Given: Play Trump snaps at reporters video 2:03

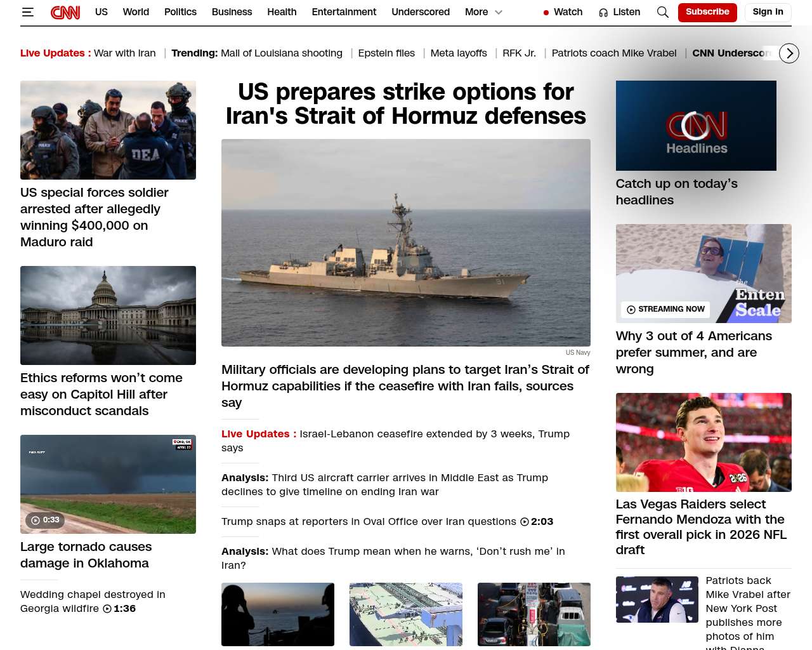Looking at the screenshot, I should click(x=537, y=522).
